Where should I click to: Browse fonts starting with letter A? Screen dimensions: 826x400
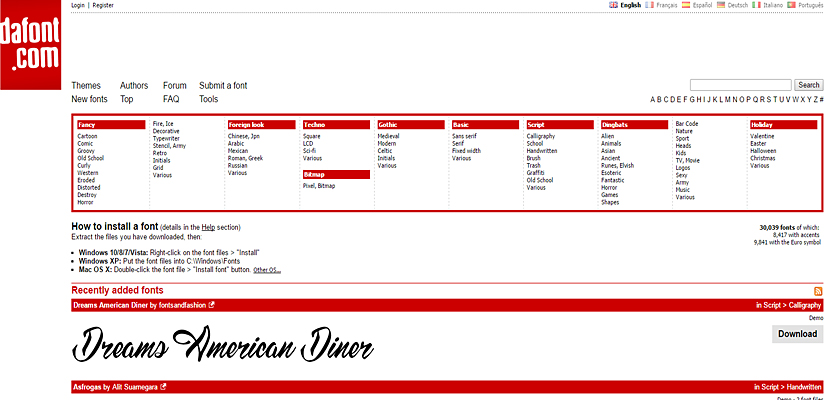(653, 99)
